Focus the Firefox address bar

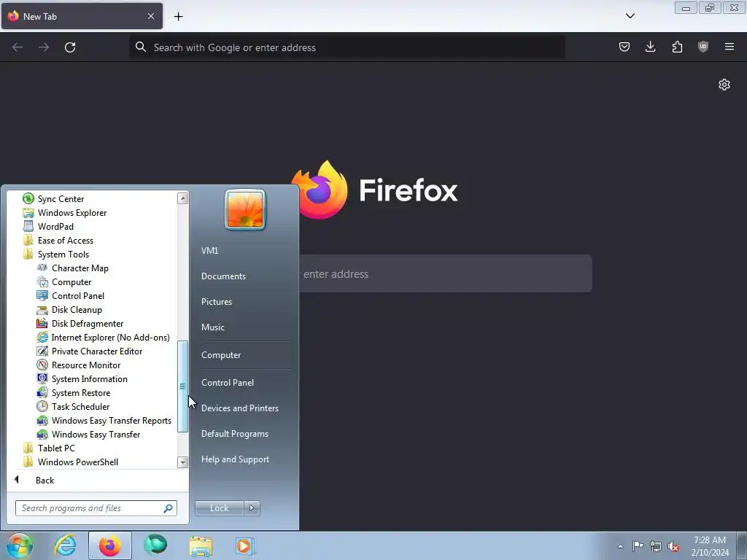[x=347, y=47]
